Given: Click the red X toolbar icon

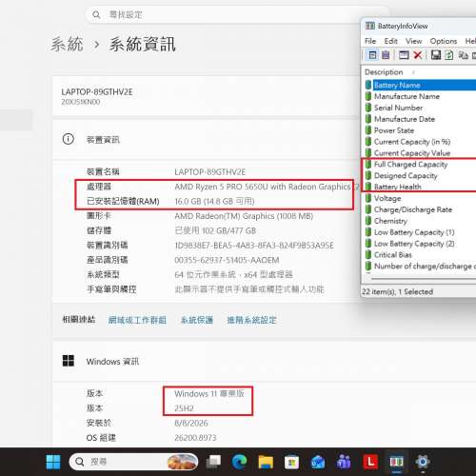Looking at the screenshot, I should pos(418,55).
